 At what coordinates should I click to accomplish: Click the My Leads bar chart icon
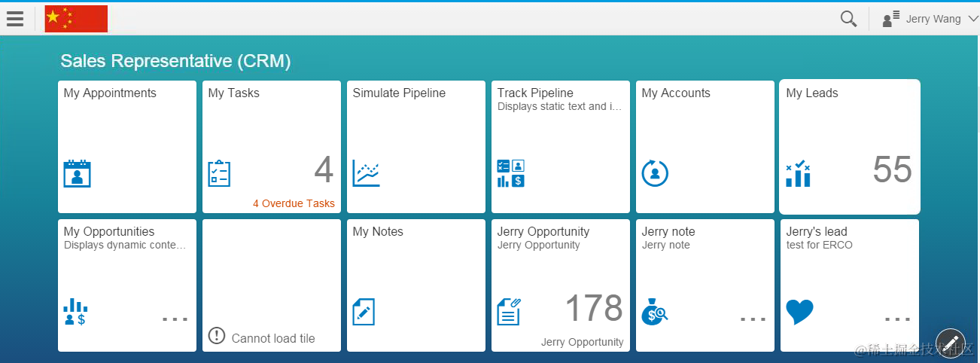coord(798,173)
